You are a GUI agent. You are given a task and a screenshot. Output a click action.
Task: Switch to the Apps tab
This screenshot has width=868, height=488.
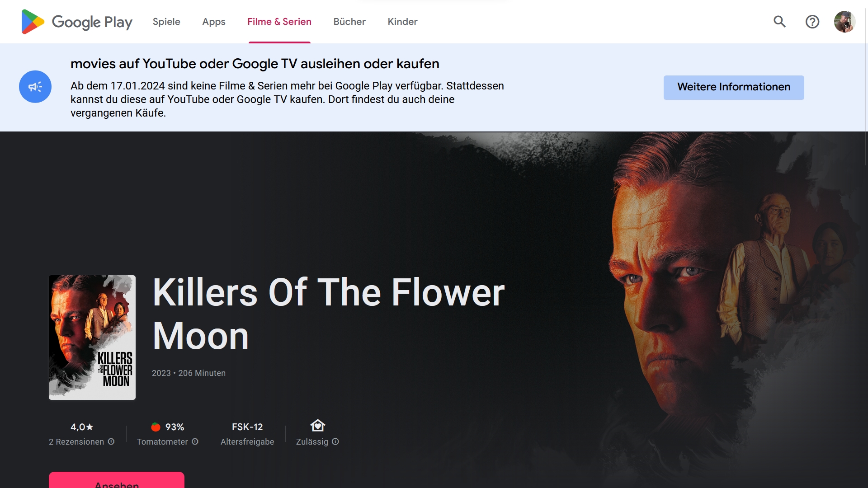click(214, 22)
